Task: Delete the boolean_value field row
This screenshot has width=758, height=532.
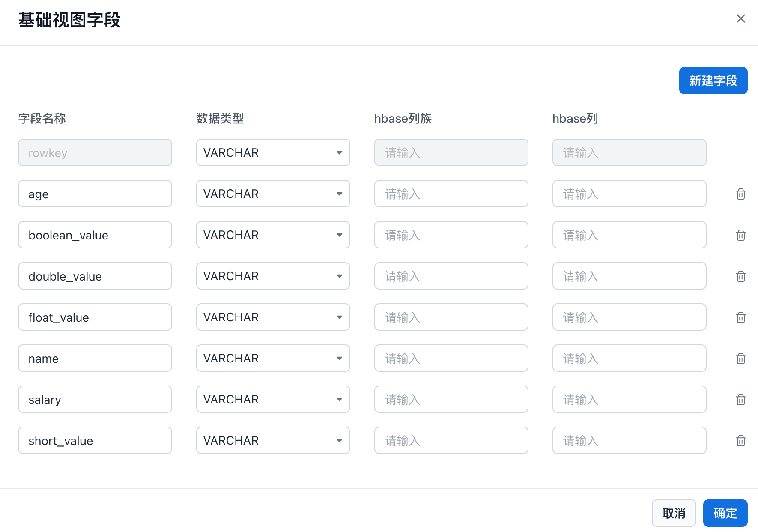Action: click(740, 235)
